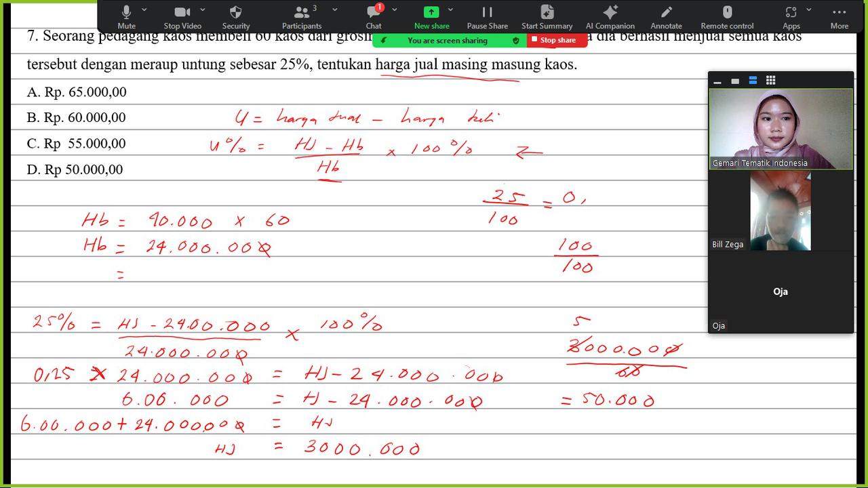This screenshot has height=488, width=868.
Task: Mute the microphone in Zoom toolbar
Action: click(126, 12)
